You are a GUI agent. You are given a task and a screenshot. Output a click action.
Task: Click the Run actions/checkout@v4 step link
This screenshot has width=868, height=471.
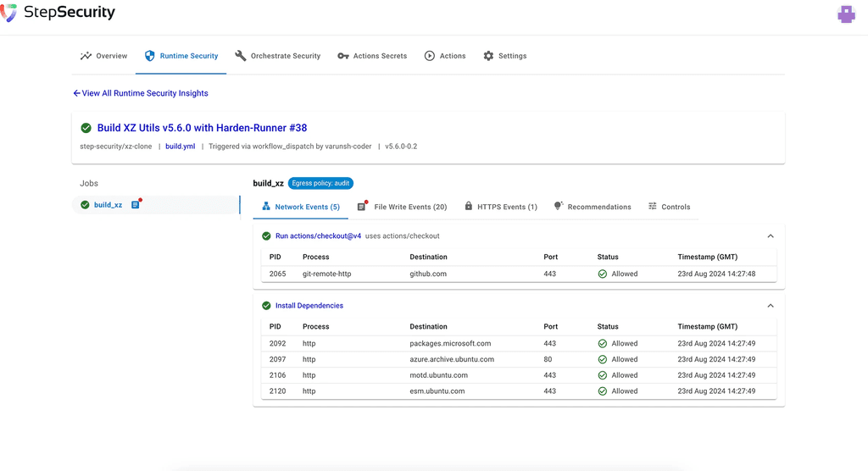tap(319, 235)
